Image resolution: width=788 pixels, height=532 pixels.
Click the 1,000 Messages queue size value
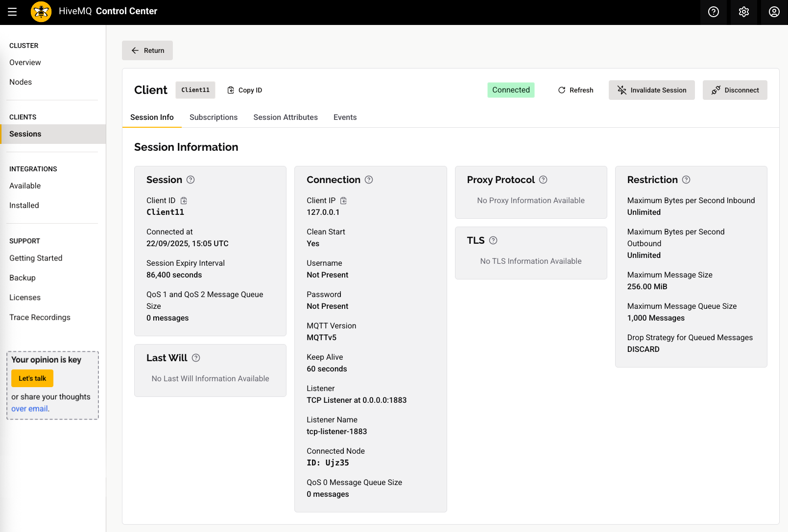pyautogui.click(x=656, y=318)
